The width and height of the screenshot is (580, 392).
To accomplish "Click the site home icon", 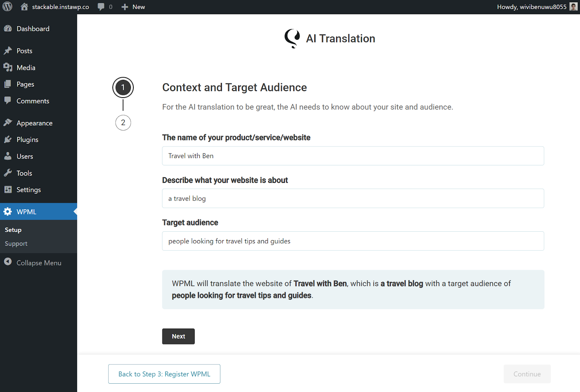I will [24, 7].
